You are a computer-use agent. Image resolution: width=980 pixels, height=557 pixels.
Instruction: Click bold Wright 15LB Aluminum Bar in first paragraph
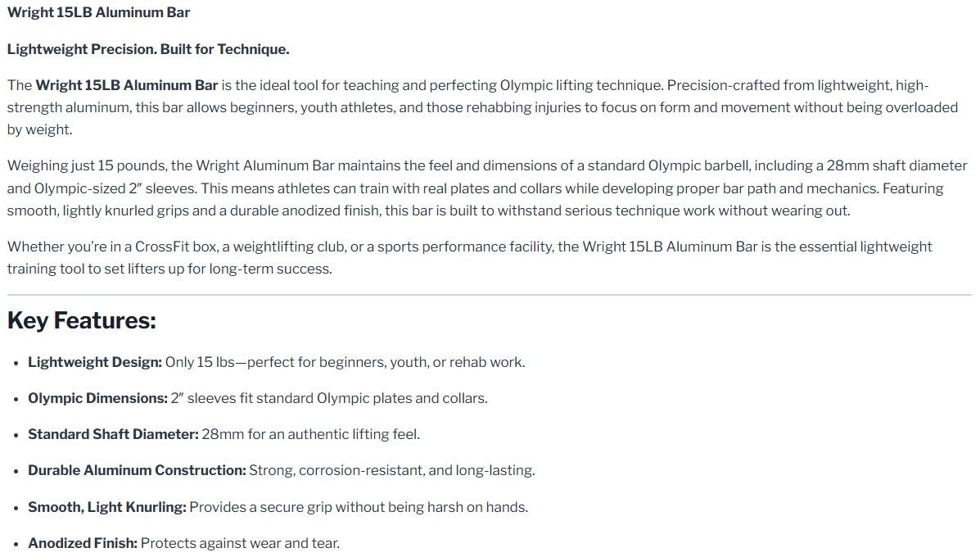[127, 85]
